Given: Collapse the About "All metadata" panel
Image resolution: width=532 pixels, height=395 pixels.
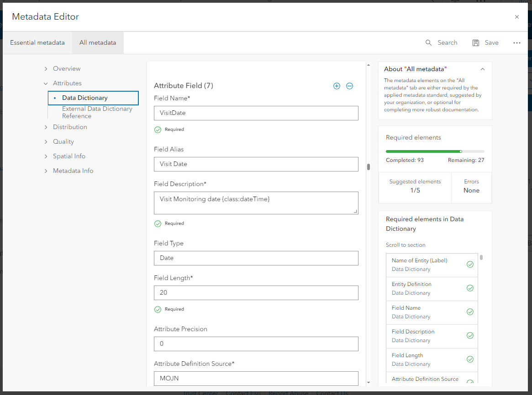Looking at the screenshot, I should [x=483, y=69].
